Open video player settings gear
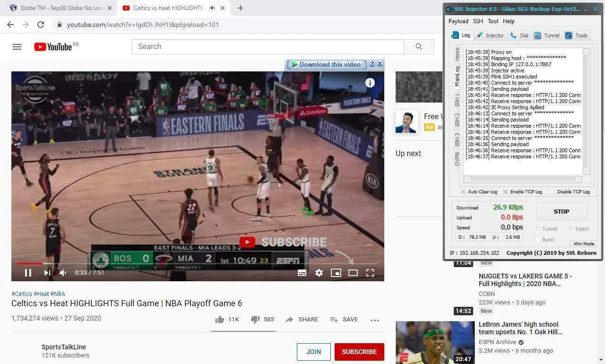605x364 pixels. 319,273
